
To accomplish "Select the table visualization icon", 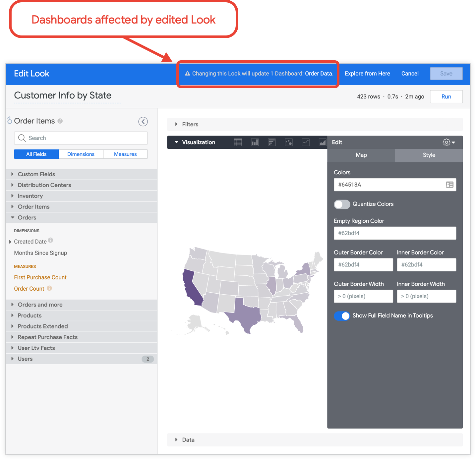I will (238, 143).
